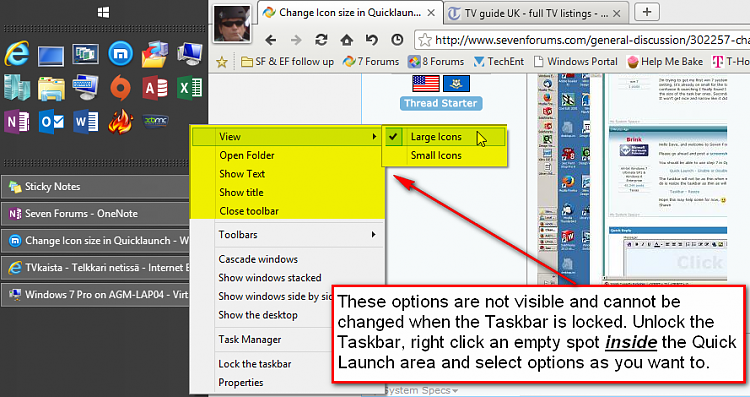Choose Open Folder from context menu

coord(287,155)
